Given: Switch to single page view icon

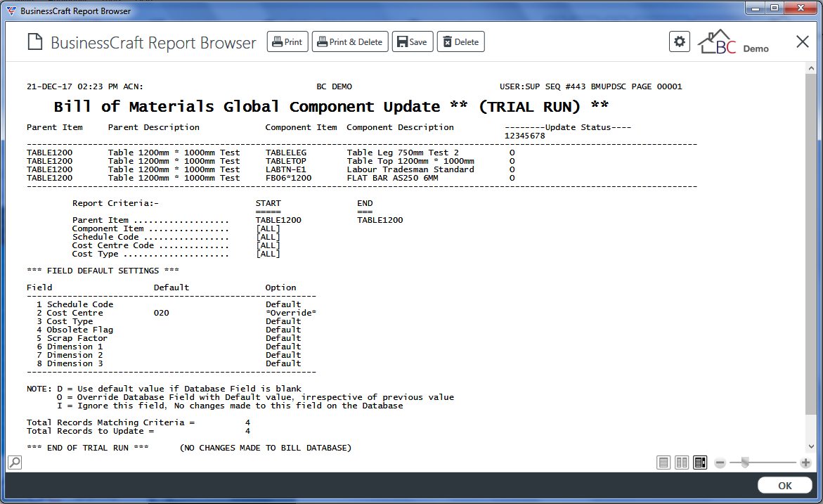Looking at the screenshot, I should tap(663, 463).
